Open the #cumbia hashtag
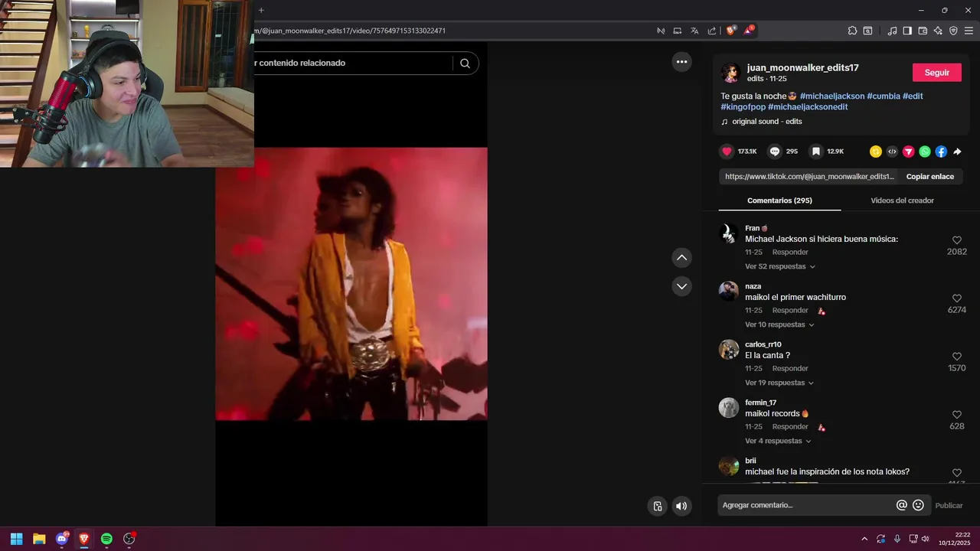This screenshot has width=980, height=551. tap(884, 96)
